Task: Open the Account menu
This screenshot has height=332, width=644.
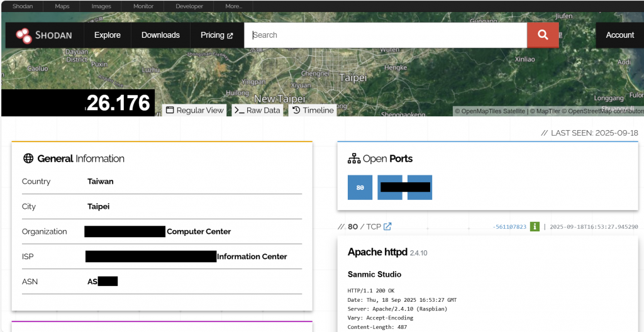Action: click(x=619, y=35)
